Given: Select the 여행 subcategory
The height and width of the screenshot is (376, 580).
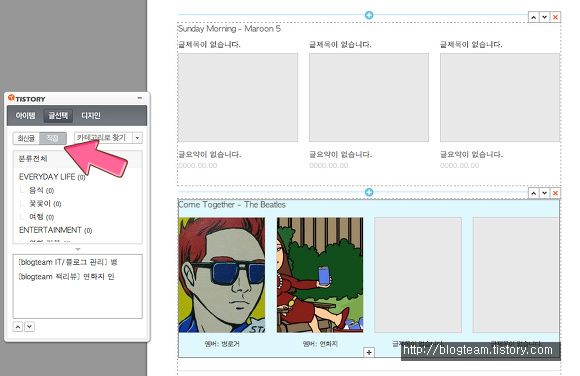Looking at the screenshot, I should 41,217.
